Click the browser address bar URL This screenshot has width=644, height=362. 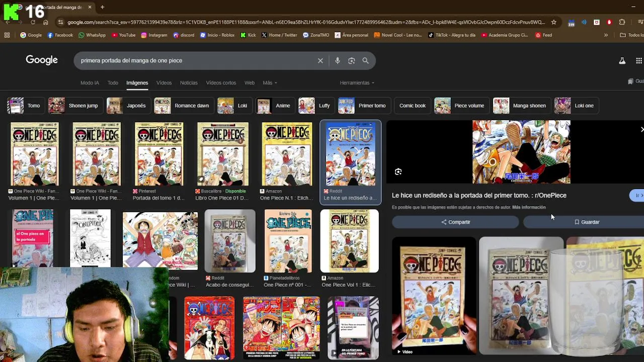306,22
